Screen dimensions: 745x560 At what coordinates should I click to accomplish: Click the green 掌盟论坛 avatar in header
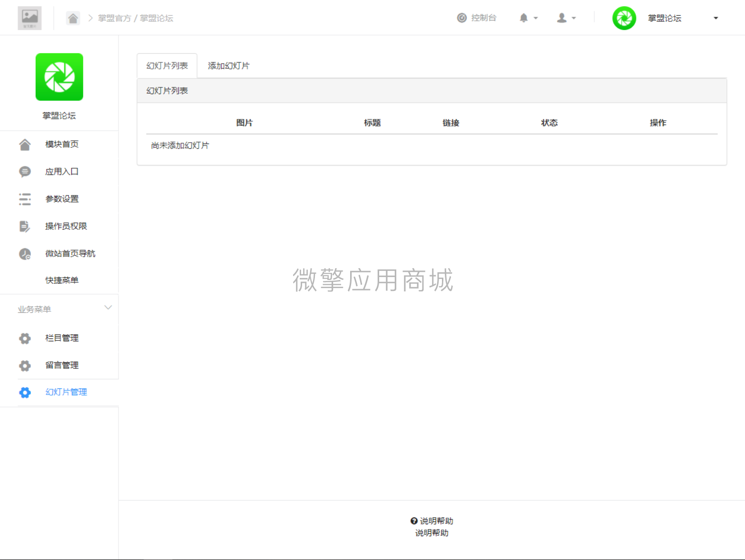[x=624, y=18]
